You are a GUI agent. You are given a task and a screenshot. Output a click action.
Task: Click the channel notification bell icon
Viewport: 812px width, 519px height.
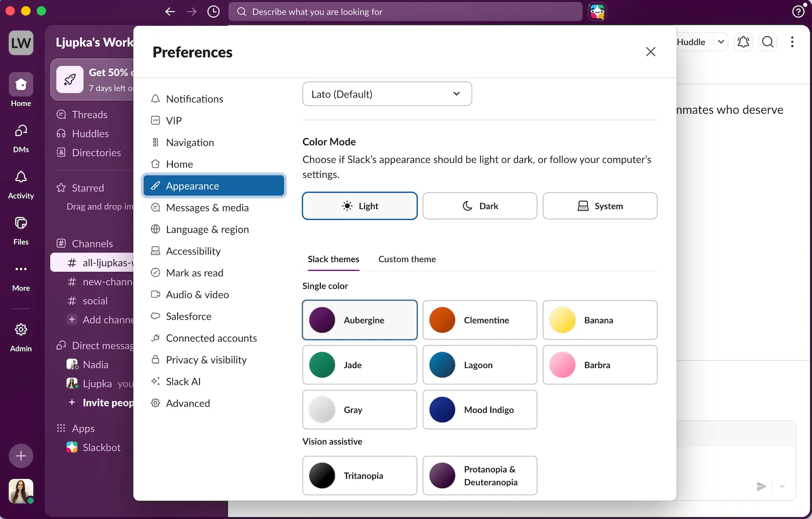tap(743, 42)
